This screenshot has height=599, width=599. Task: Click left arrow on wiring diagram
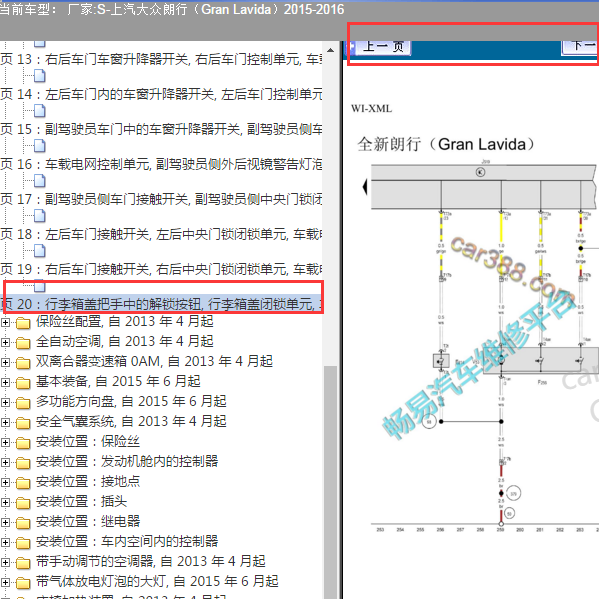(x=365, y=187)
